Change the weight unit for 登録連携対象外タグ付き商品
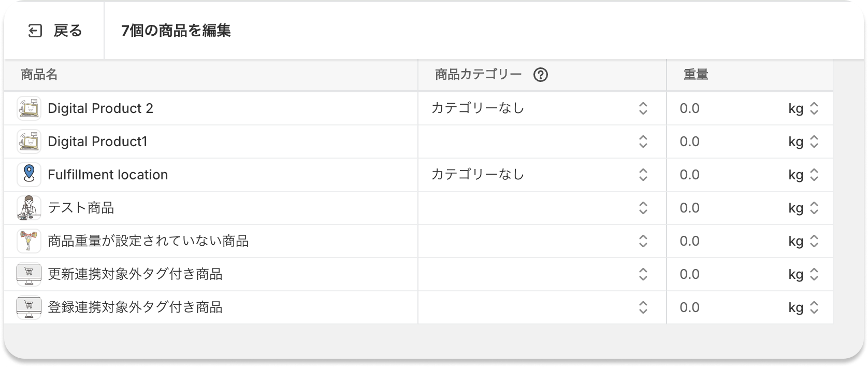 pyautogui.click(x=814, y=307)
